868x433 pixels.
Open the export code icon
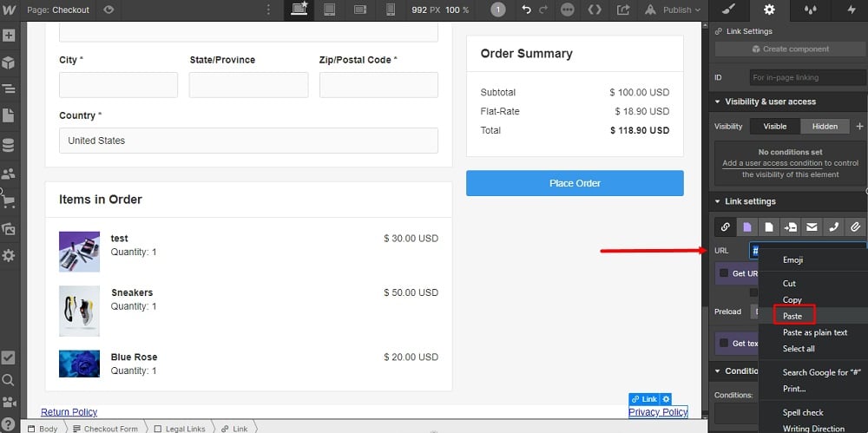coord(595,10)
